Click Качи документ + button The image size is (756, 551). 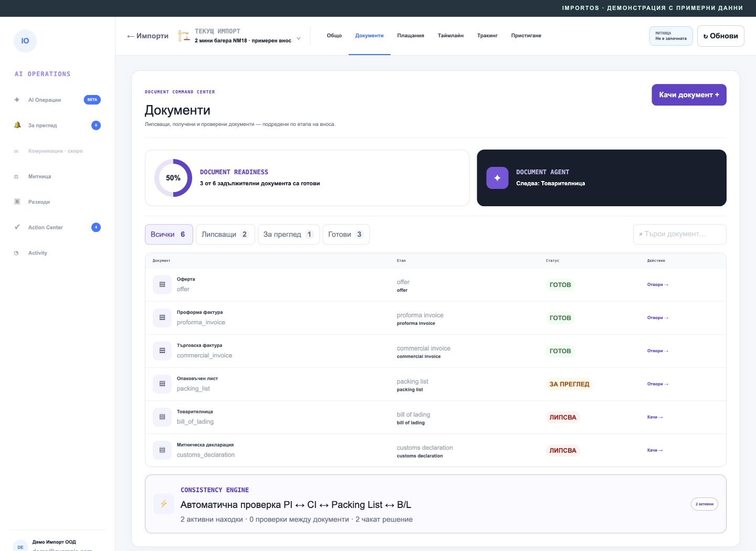point(689,95)
